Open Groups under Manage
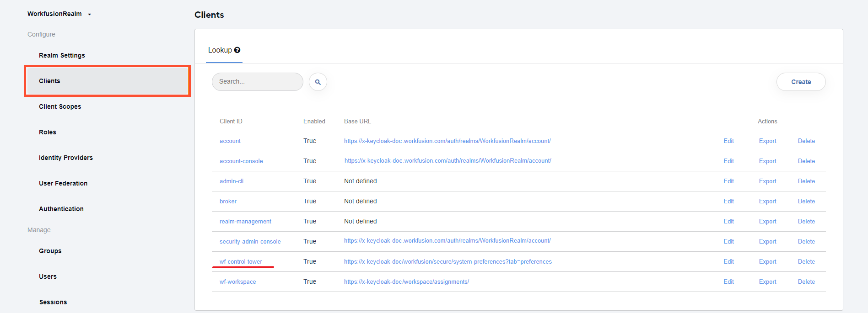Image resolution: width=868 pixels, height=313 pixels. tap(50, 251)
